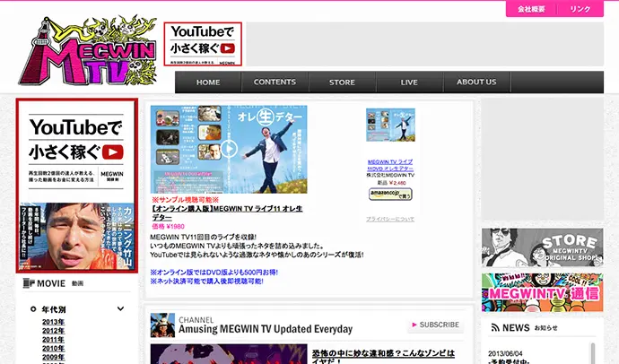
Task: Select the 年代別 circle bullet
Action: click(33, 309)
